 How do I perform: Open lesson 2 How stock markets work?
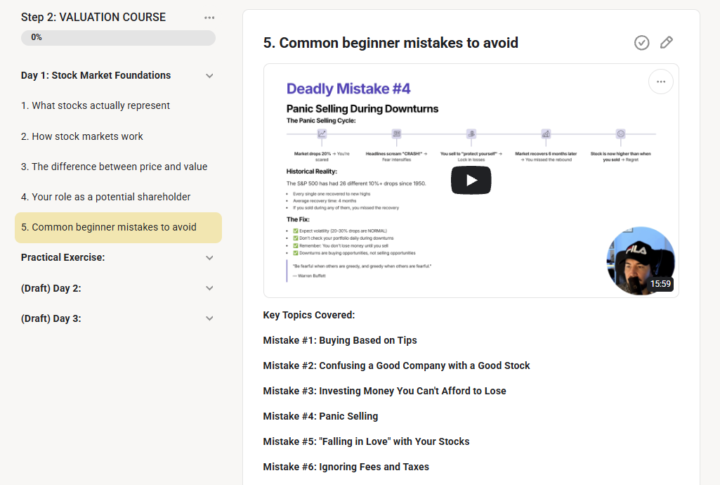[x=82, y=136]
